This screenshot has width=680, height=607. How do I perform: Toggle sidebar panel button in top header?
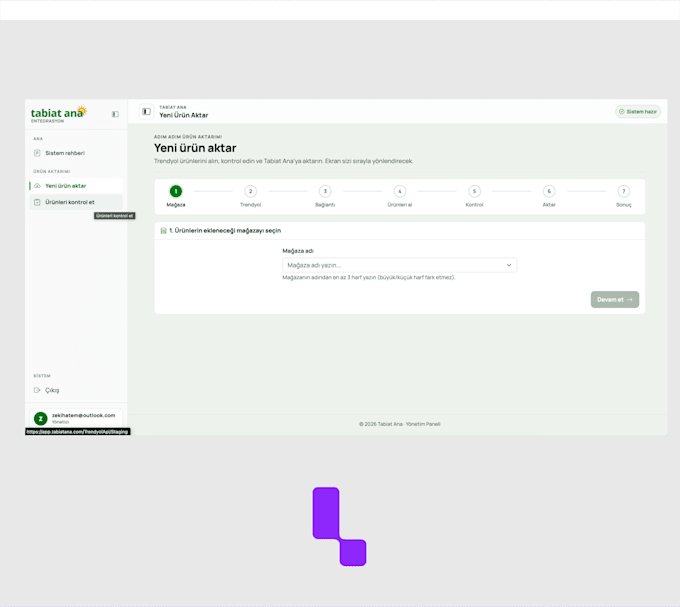pos(147,112)
